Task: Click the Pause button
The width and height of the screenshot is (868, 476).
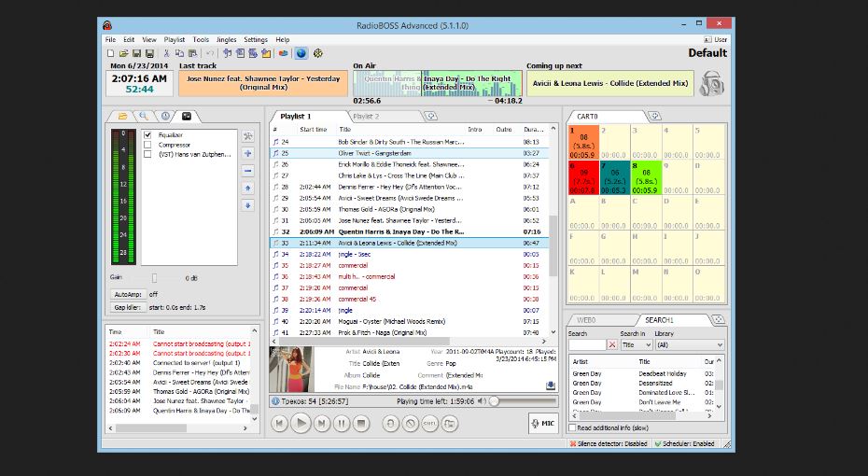Action: click(x=342, y=424)
